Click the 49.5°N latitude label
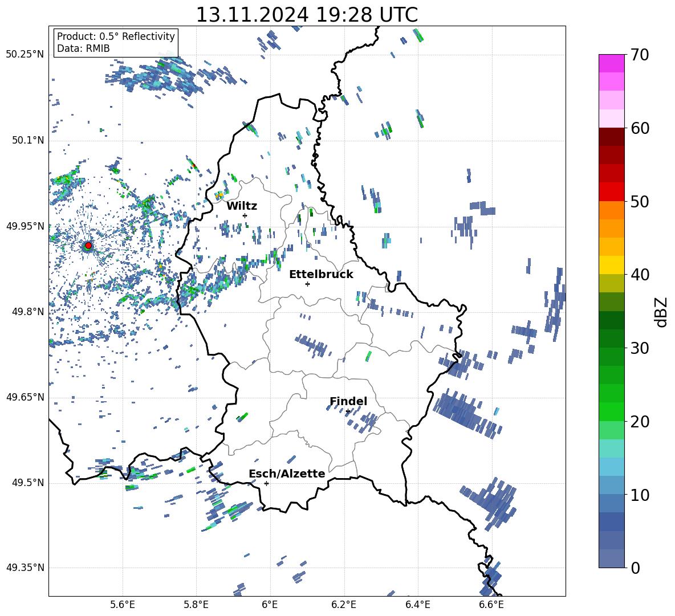The height and width of the screenshot is (616, 675). [28, 483]
